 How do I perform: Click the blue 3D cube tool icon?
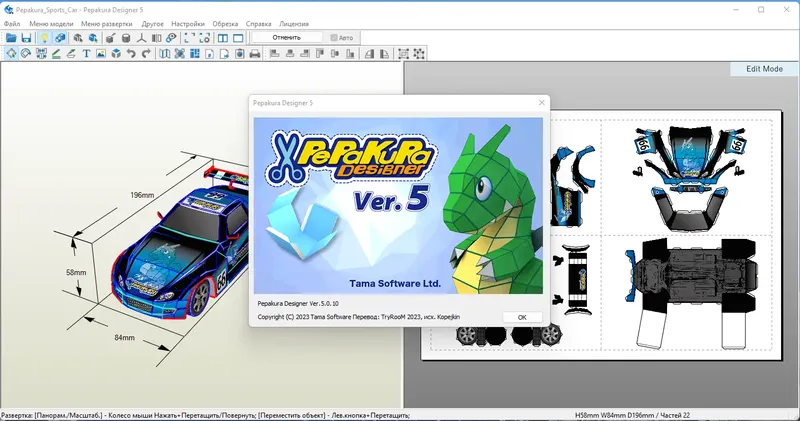coord(116,54)
